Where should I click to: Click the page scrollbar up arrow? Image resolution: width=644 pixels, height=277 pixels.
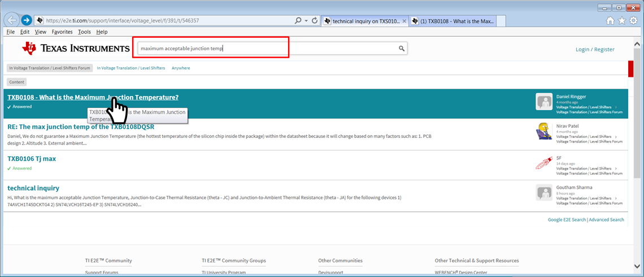coord(637,44)
